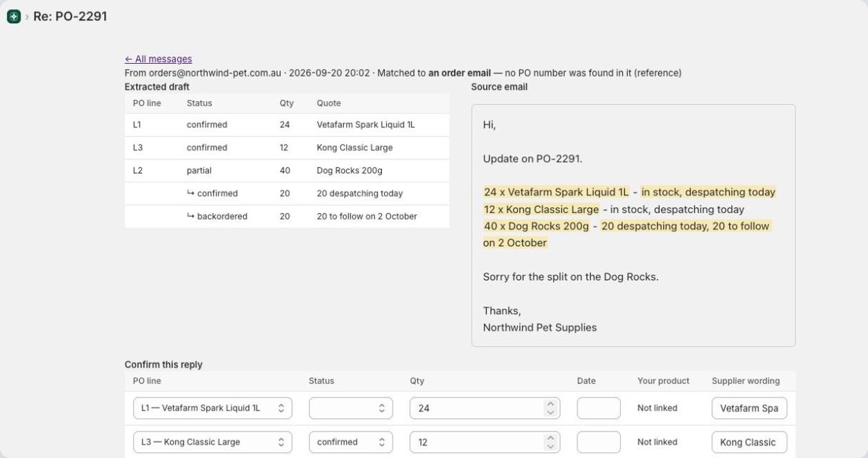This screenshot has width=868, height=458.
Task: Click the "Confirm this reply" heading
Action: [x=164, y=364]
